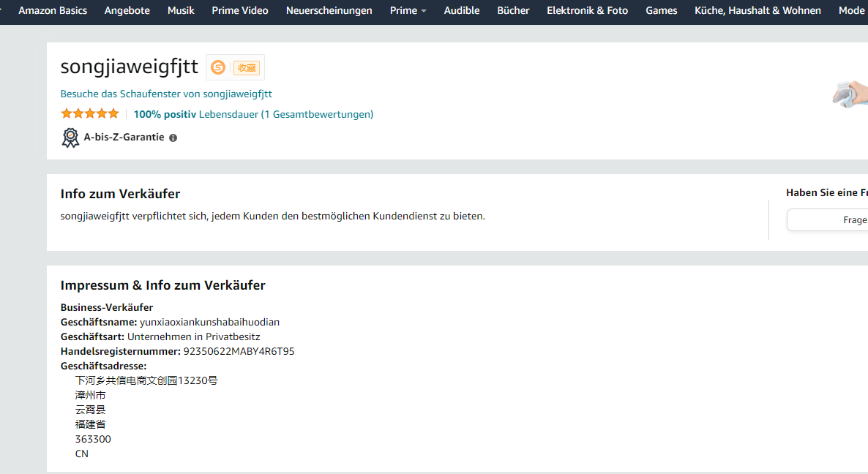This screenshot has width=868, height=474.
Task: Click the address line containing 13230号
Action: coord(146,380)
